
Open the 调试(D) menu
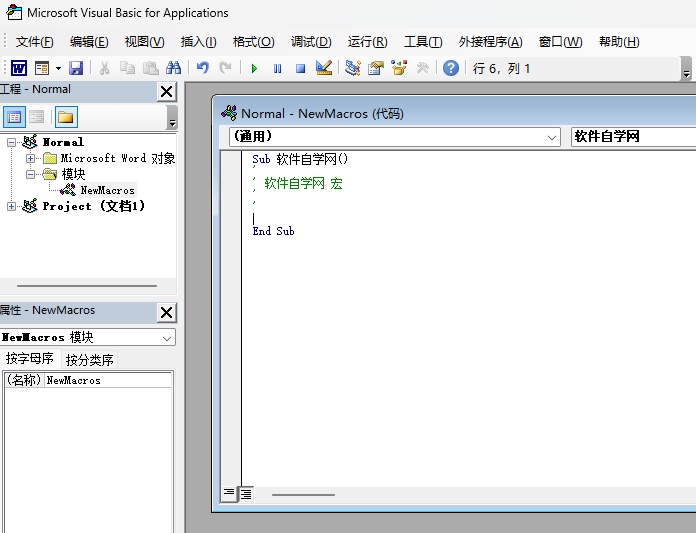click(311, 42)
